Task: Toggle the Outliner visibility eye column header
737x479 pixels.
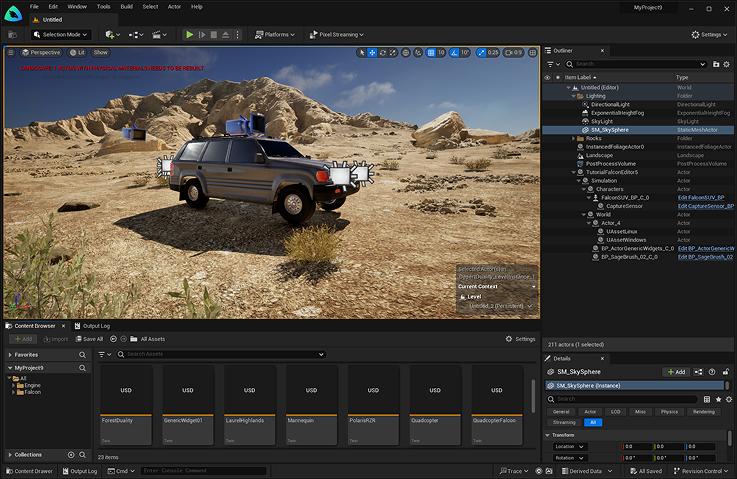Action: 547,78
